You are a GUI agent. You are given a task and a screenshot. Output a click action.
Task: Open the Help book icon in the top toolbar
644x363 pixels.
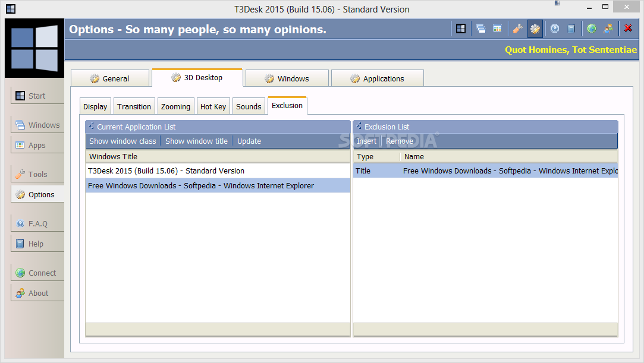[571, 29]
